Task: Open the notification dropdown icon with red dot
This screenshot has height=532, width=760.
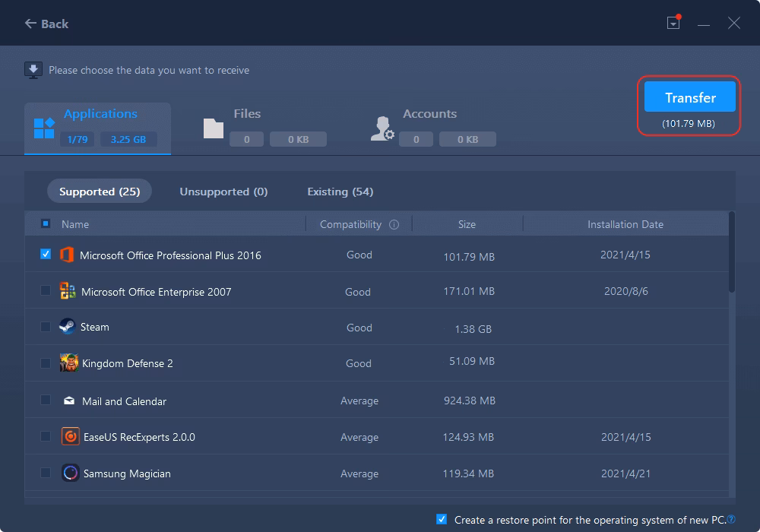Action: (x=673, y=22)
